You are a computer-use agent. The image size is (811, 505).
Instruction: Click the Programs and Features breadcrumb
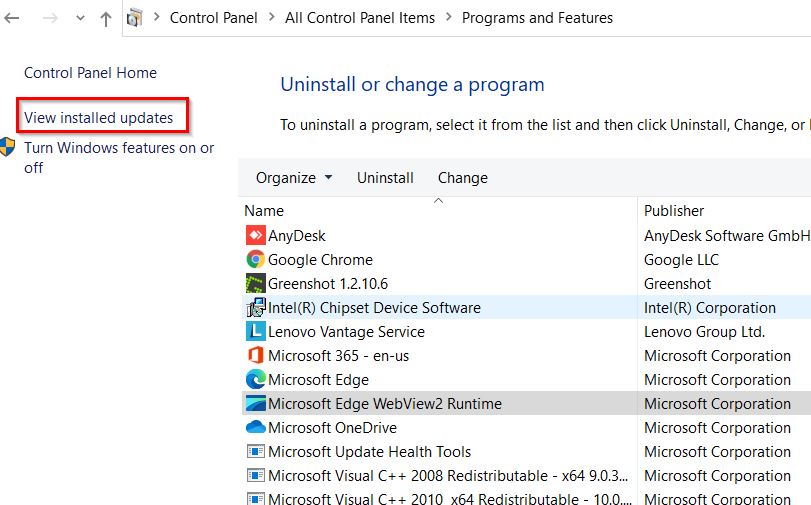click(537, 18)
